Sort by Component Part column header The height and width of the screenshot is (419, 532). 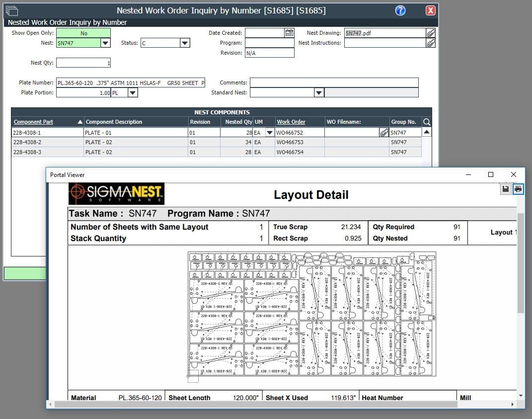pos(33,122)
